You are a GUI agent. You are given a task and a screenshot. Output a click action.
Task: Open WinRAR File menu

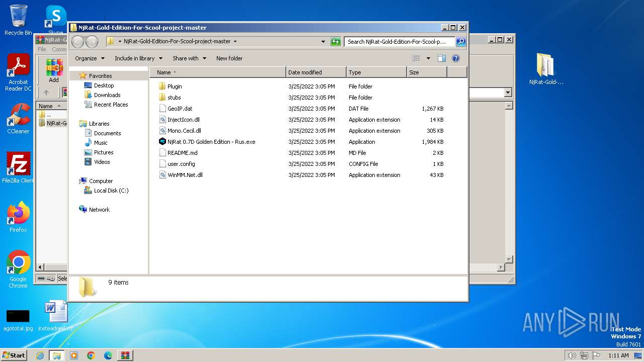click(42, 49)
